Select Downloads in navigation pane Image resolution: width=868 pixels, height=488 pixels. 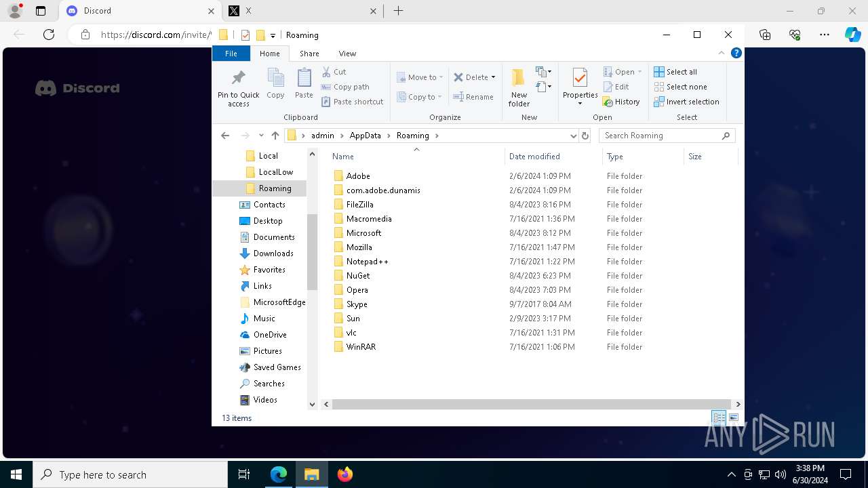(x=273, y=253)
